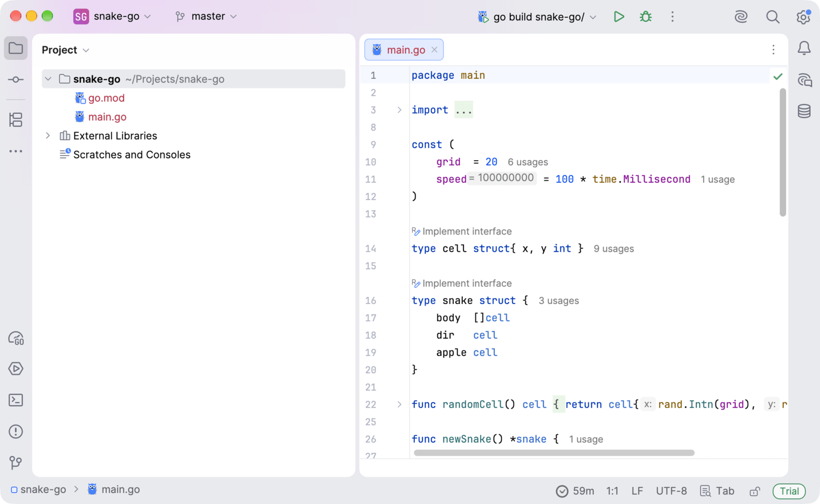The width and height of the screenshot is (820, 504).
Task: Open the Commit tool window
Action: [16, 80]
